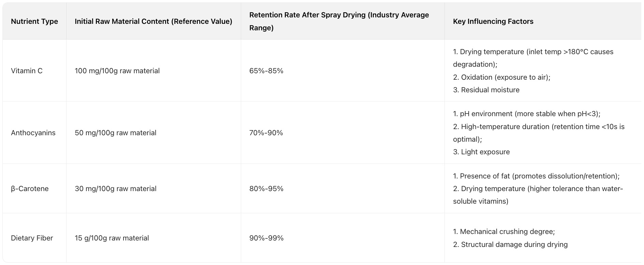
Task: Click the 30 mg/100g raw material cell
Action: (115, 189)
